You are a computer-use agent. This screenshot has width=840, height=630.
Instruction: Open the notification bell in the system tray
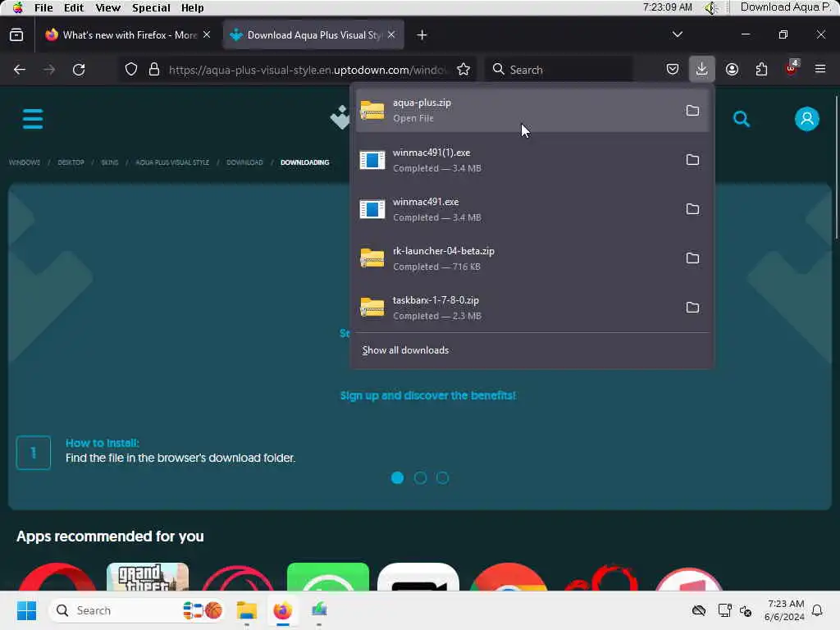click(x=817, y=610)
